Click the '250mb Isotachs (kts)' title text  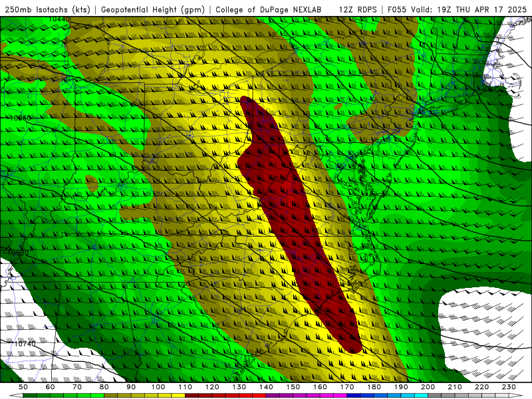pyautogui.click(x=47, y=9)
